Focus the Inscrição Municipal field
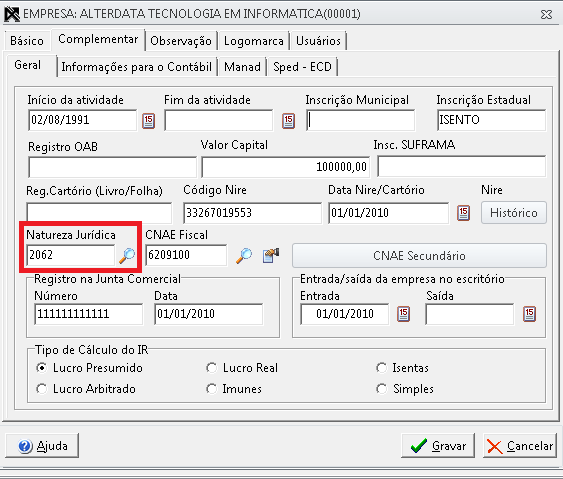The image size is (563, 479). point(360,120)
